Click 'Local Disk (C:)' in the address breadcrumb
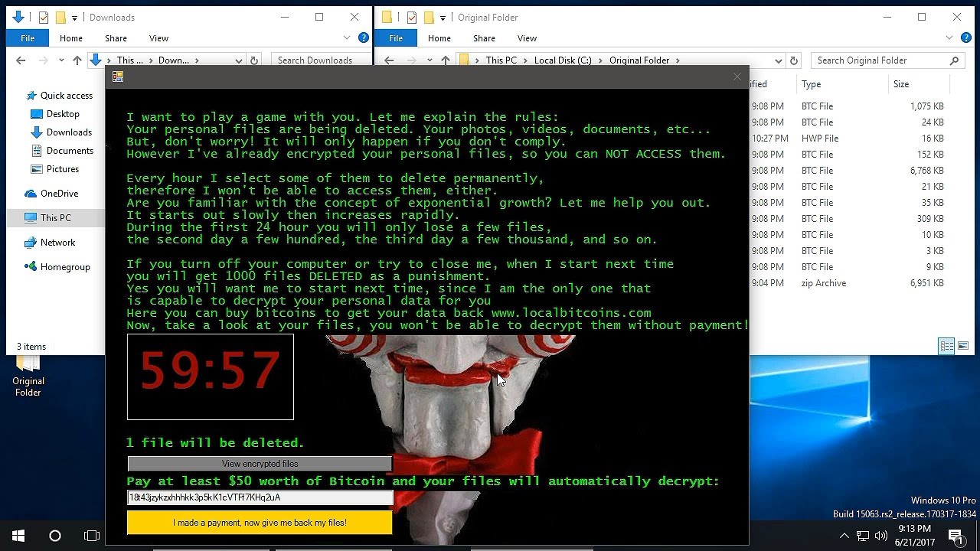This screenshot has width=980, height=551. 563,60
